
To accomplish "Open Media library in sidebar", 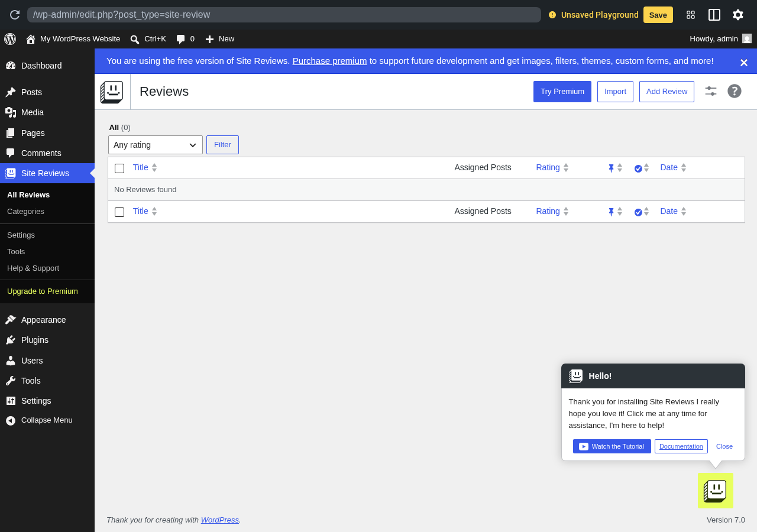I will (x=47, y=112).
